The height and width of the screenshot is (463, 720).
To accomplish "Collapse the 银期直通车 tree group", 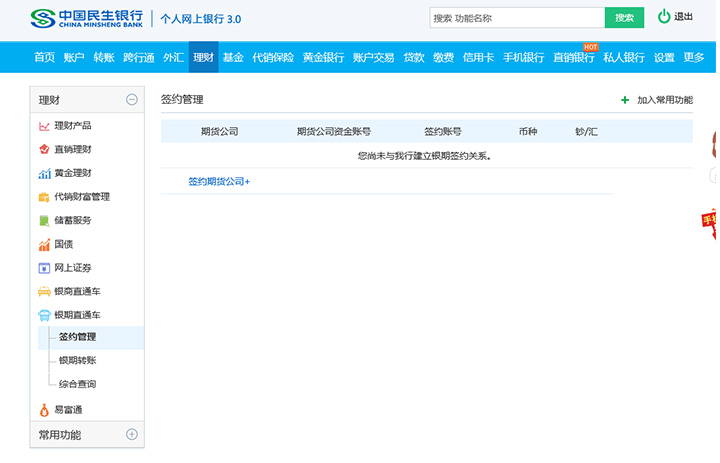I will click(76, 315).
